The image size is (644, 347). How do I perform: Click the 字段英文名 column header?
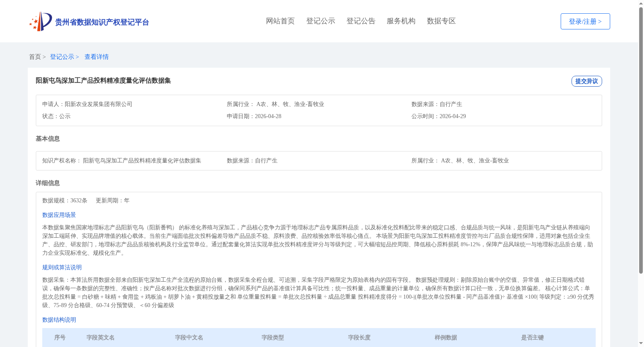[101, 337]
